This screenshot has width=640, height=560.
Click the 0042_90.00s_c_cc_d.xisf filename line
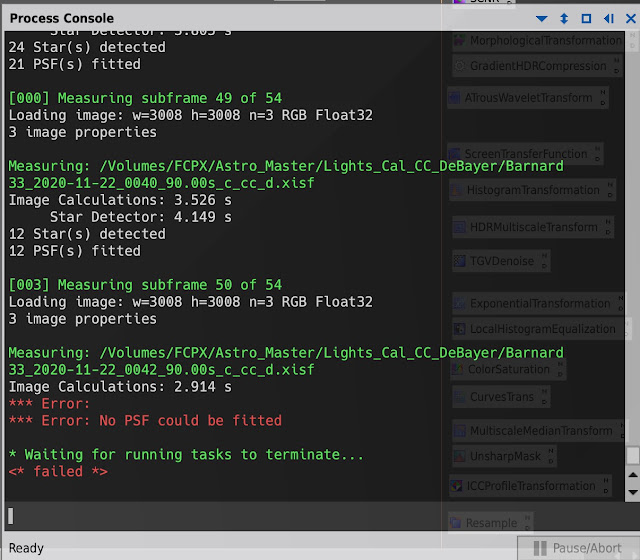pyautogui.click(x=162, y=369)
